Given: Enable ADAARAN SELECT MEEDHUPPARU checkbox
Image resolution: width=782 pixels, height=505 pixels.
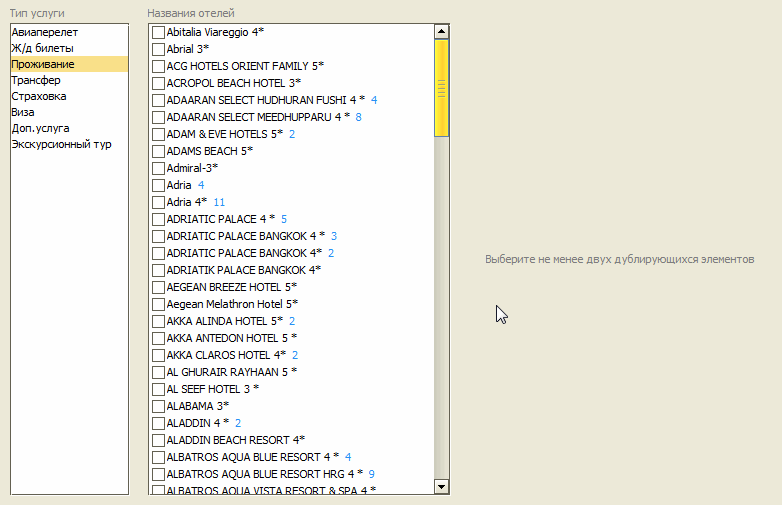Looking at the screenshot, I should [158, 117].
